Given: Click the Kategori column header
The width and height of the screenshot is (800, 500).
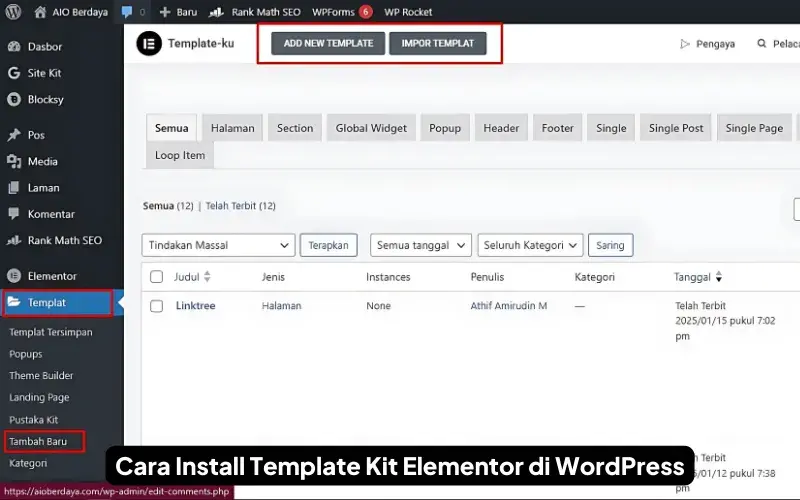Looking at the screenshot, I should click(594, 277).
